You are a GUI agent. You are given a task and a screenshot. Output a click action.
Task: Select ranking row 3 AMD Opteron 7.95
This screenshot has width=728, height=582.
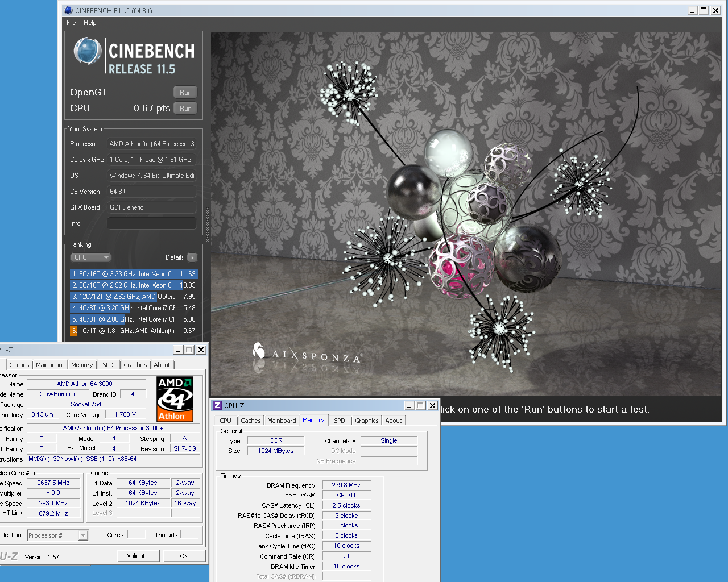(134, 297)
